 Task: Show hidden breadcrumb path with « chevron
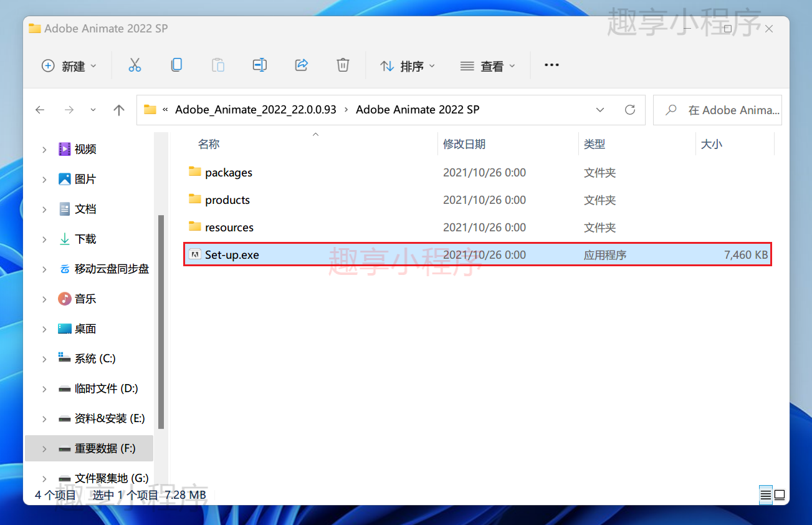165,110
